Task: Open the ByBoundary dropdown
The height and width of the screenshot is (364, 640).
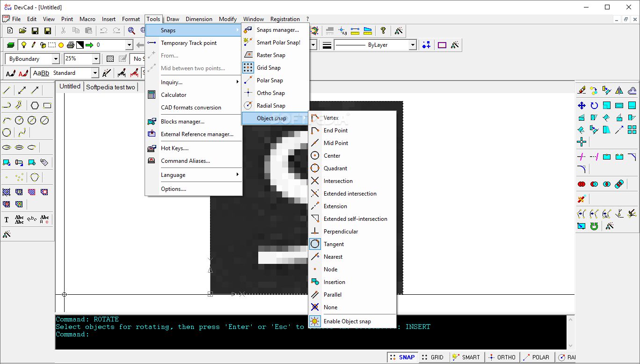Action: pyautogui.click(x=56, y=59)
